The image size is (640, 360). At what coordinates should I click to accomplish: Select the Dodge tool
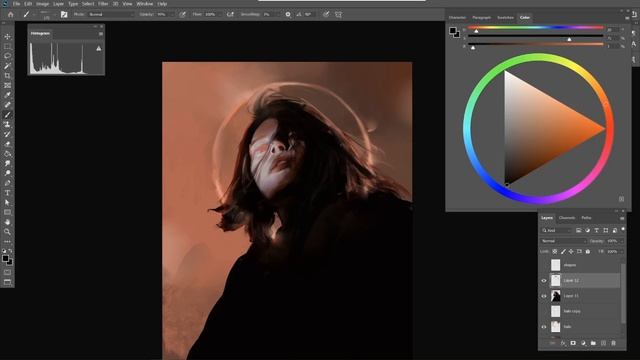[7, 173]
